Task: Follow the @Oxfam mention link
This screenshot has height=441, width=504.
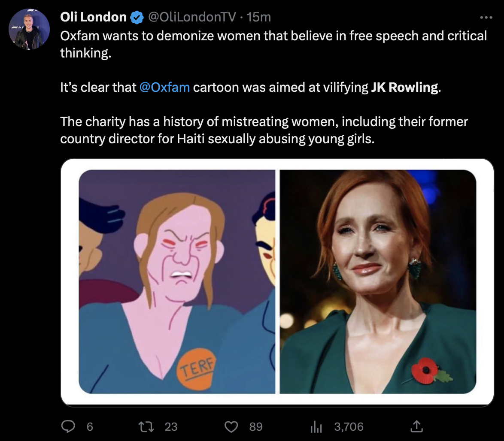Action: tap(164, 88)
